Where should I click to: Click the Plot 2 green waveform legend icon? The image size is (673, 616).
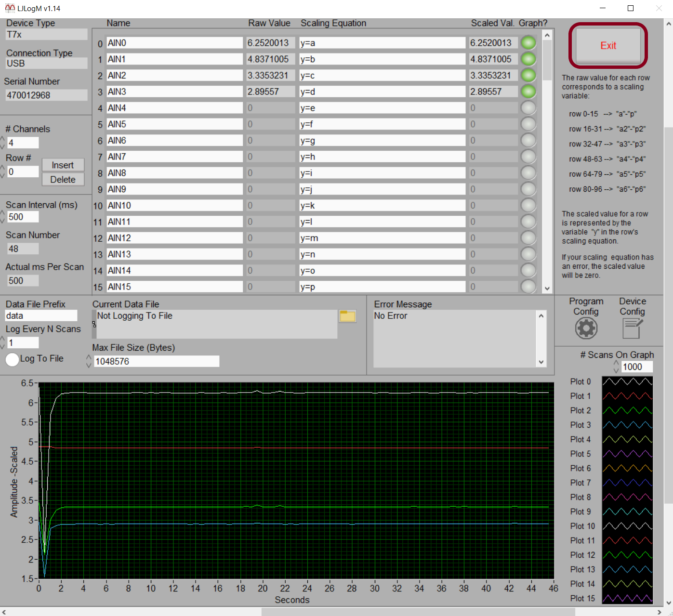pyautogui.click(x=627, y=410)
